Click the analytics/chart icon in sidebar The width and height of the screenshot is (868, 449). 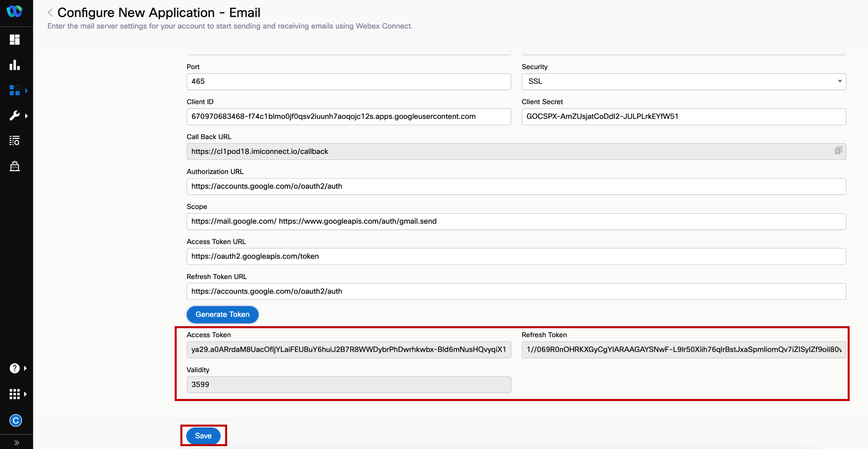pyautogui.click(x=15, y=64)
